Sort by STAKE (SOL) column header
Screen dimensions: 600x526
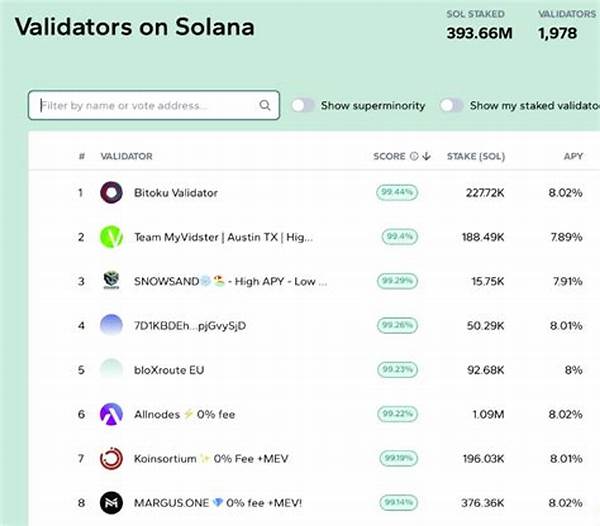pos(475,156)
